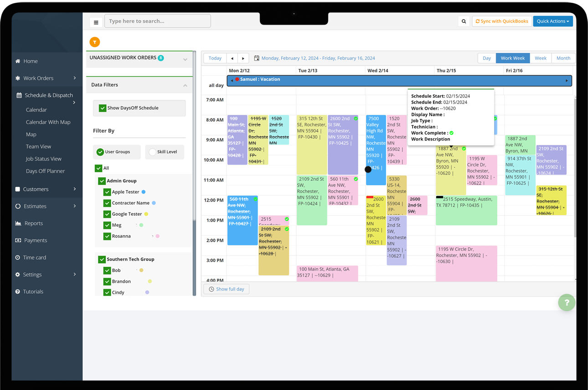Click the orange filter funnel icon
The height and width of the screenshot is (390, 588).
click(x=94, y=42)
